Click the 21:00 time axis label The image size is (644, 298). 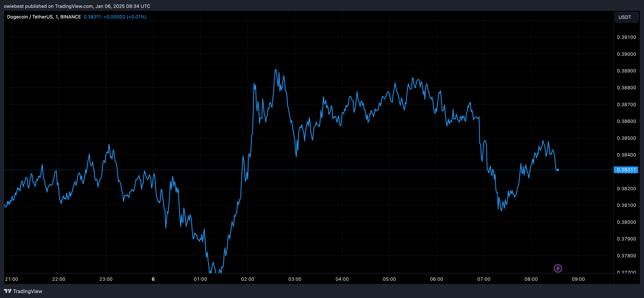point(12,279)
